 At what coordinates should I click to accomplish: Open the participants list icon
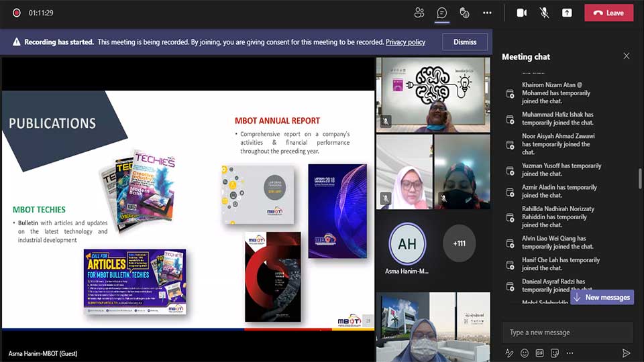pos(419,13)
